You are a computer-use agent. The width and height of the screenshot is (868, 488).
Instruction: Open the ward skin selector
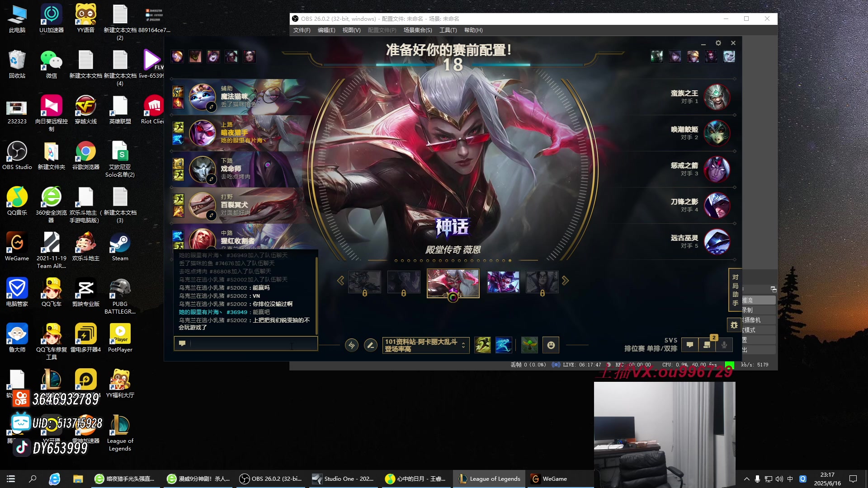[529, 345]
